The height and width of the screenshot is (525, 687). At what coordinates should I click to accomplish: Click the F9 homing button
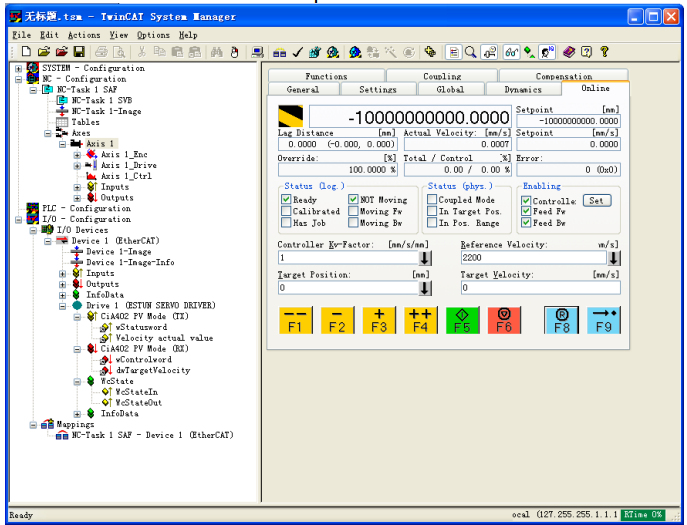[x=604, y=320]
